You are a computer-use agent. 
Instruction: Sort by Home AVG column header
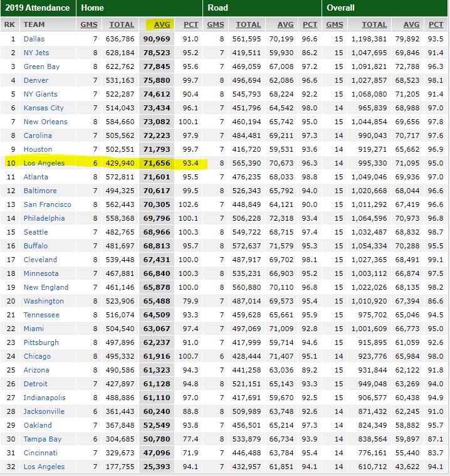(x=162, y=24)
